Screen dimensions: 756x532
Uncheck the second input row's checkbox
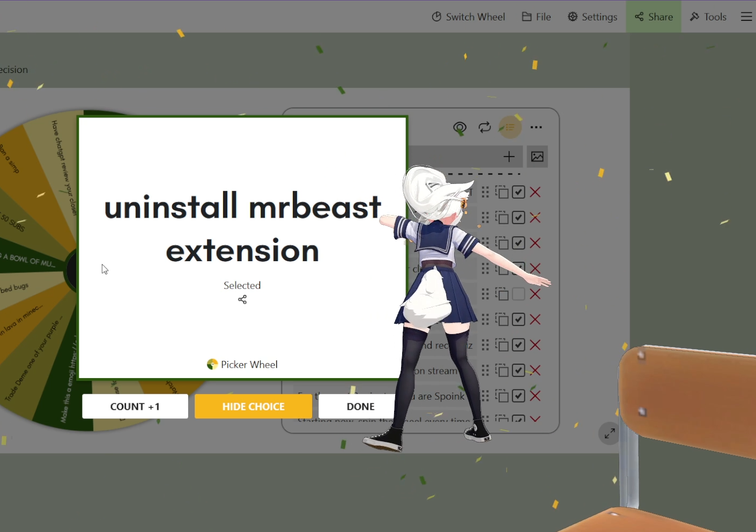[518, 217]
